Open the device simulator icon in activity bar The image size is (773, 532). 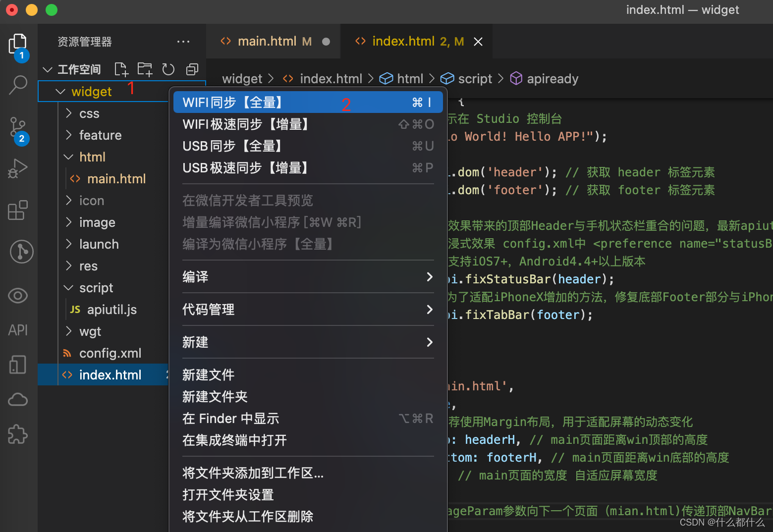18,365
